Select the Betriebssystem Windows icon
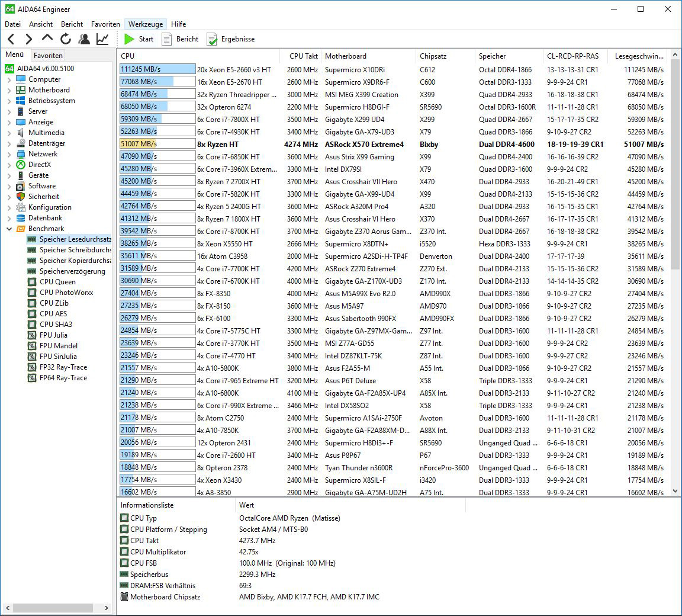This screenshot has height=616, width=682. 21,101
